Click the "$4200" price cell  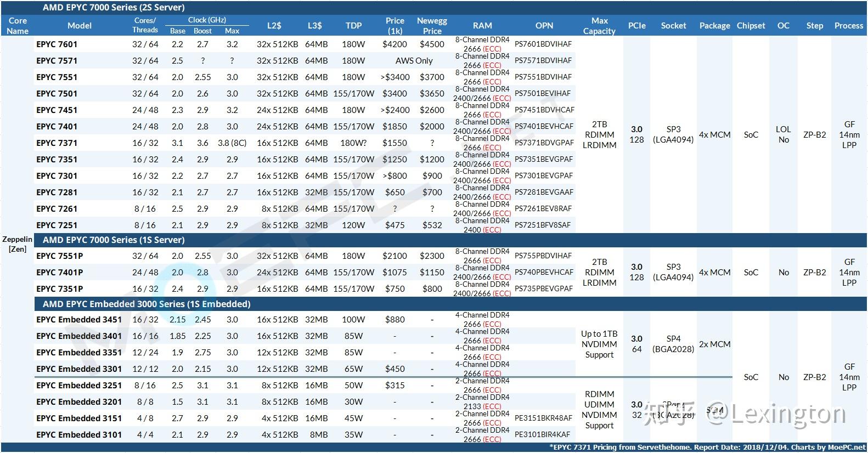click(395, 44)
